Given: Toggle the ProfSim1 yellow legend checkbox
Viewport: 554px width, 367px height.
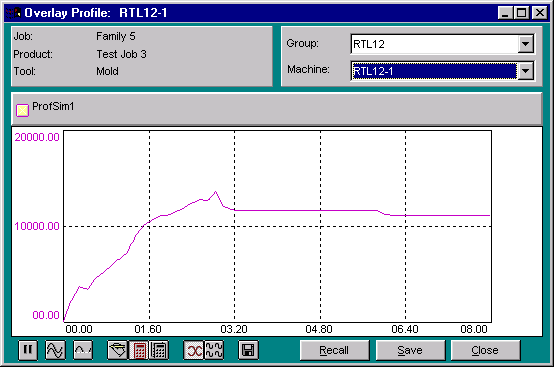Looking at the screenshot, I should point(22,110).
